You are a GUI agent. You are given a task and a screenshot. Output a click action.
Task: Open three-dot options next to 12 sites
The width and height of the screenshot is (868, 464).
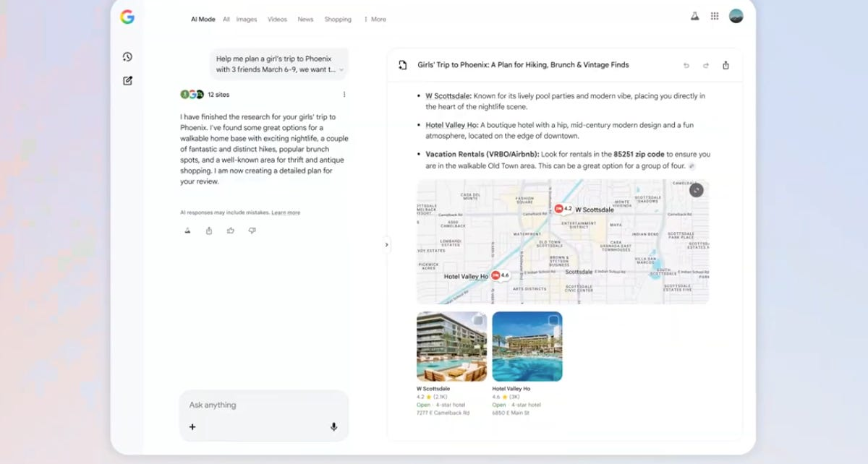click(x=344, y=95)
